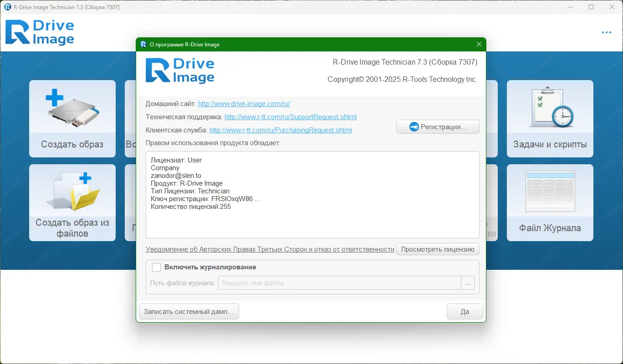623x364 pixels.
Task: Open the drive-image.com/ru home site link
Action: [x=244, y=104]
